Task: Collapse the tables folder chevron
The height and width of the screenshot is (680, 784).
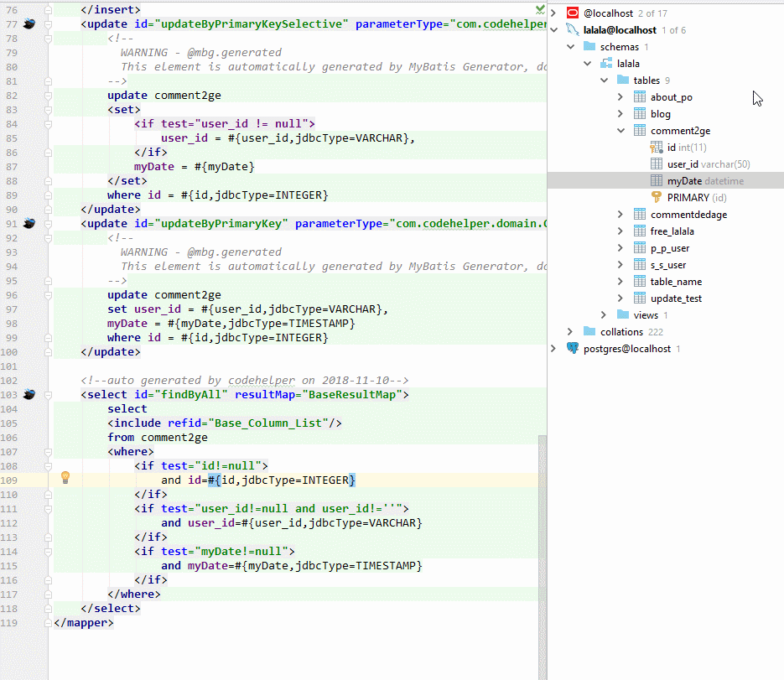Action: coord(605,80)
